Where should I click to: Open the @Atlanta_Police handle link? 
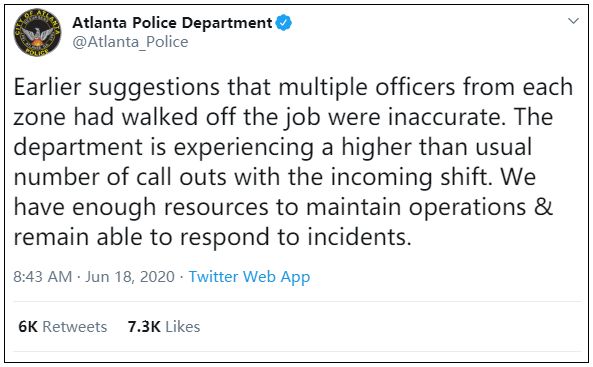tap(130, 42)
